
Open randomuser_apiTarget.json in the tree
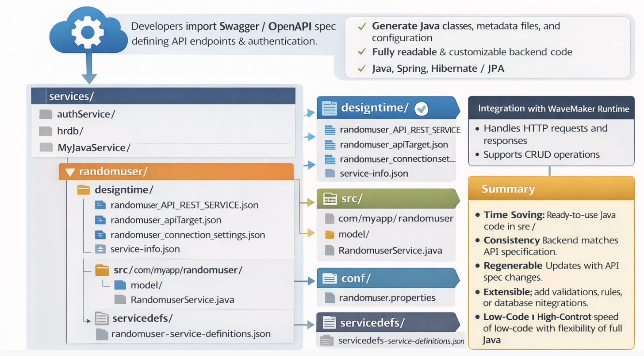[165, 220]
